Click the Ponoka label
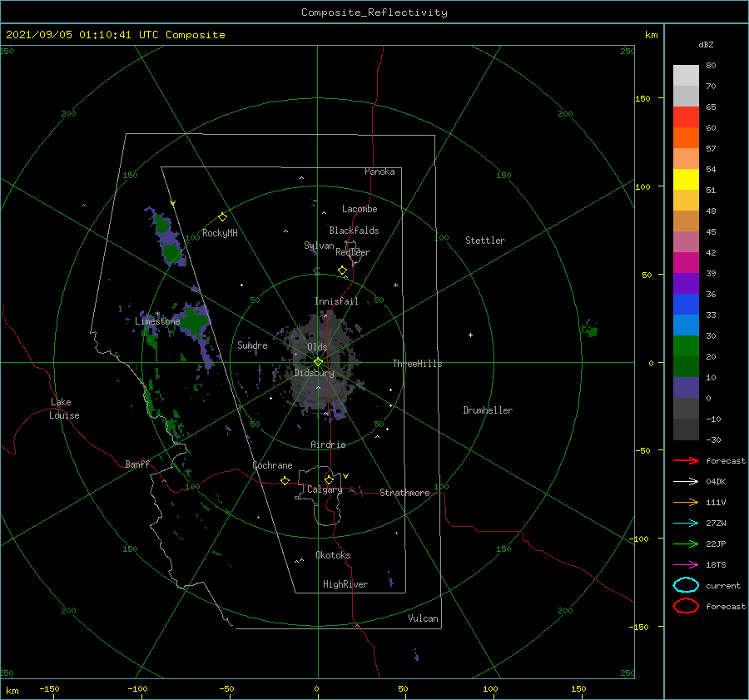The image size is (749, 700). [x=379, y=171]
